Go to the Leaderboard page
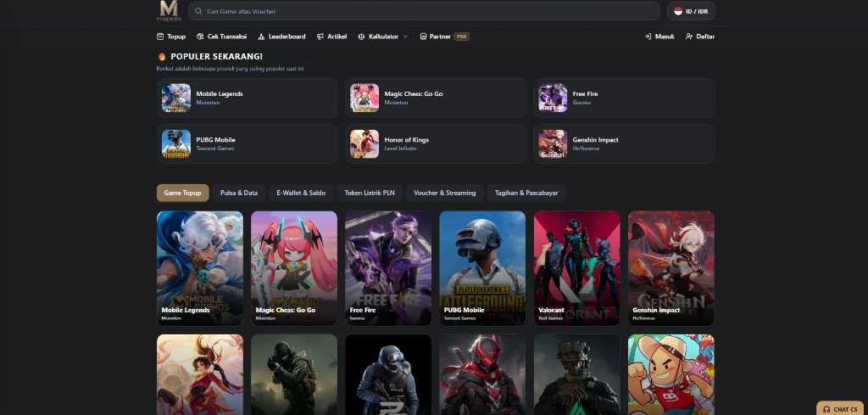The height and width of the screenshot is (415, 868). [281, 36]
